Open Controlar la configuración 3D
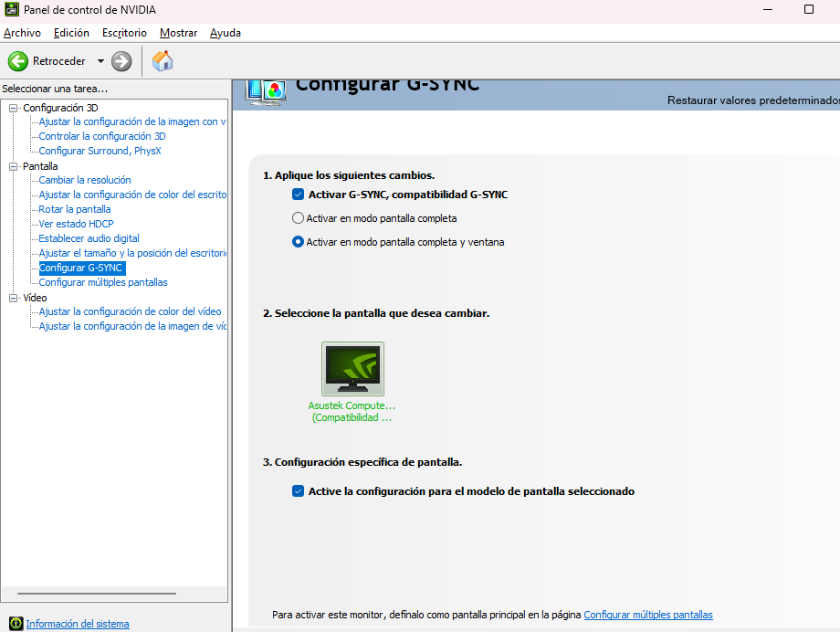Viewport: 840px width, 632px height. [102, 136]
